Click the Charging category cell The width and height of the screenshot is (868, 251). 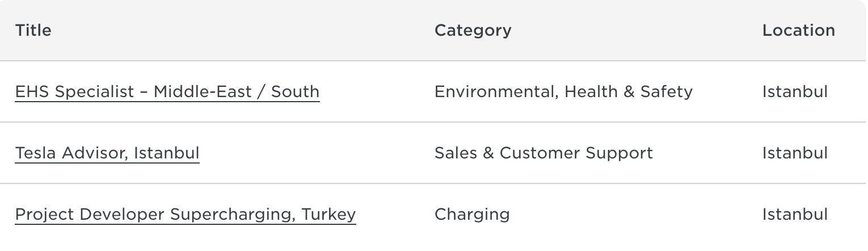pos(472,214)
